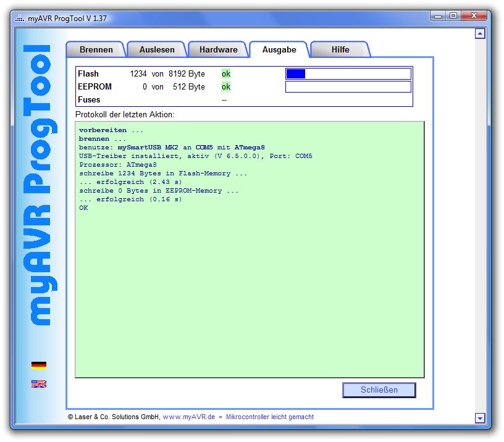The image size is (504, 442).
Task: Open the Brennen tab
Action: [x=96, y=49]
